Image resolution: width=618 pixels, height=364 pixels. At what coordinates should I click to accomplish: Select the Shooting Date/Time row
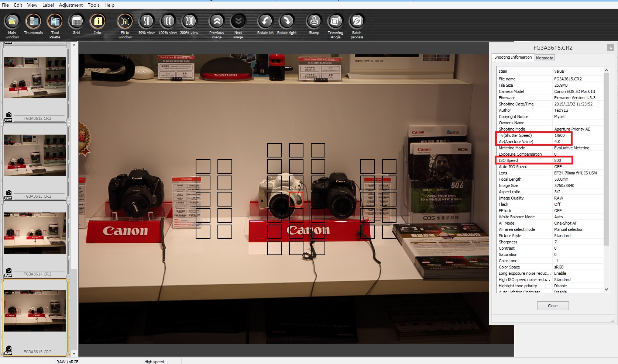550,104
